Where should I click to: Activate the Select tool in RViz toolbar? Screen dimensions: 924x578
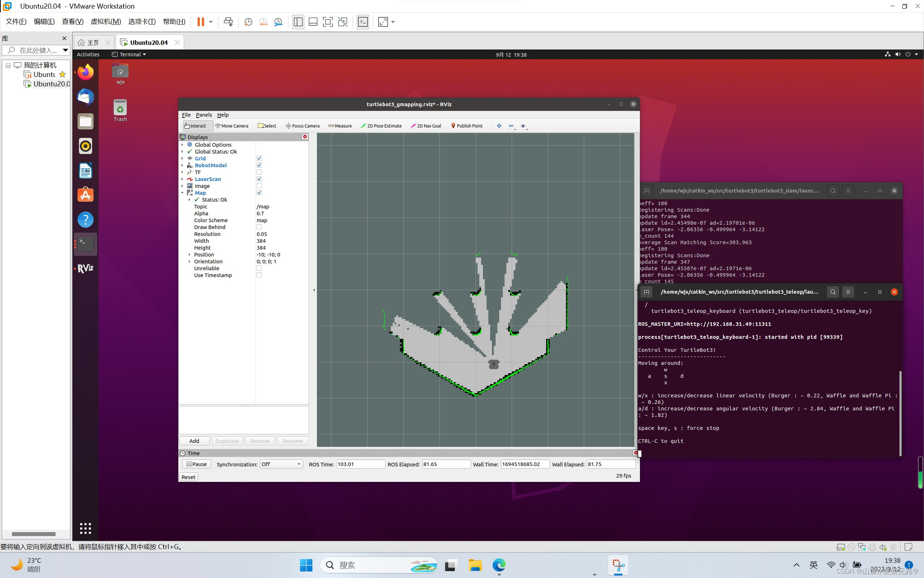[x=267, y=126]
